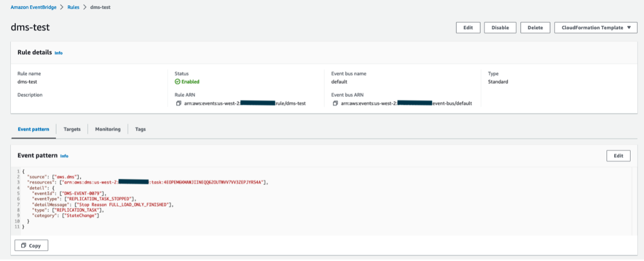
Task: Click the "resources" line in event pattern
Action: pyautogui.click(x=148, y=182)
